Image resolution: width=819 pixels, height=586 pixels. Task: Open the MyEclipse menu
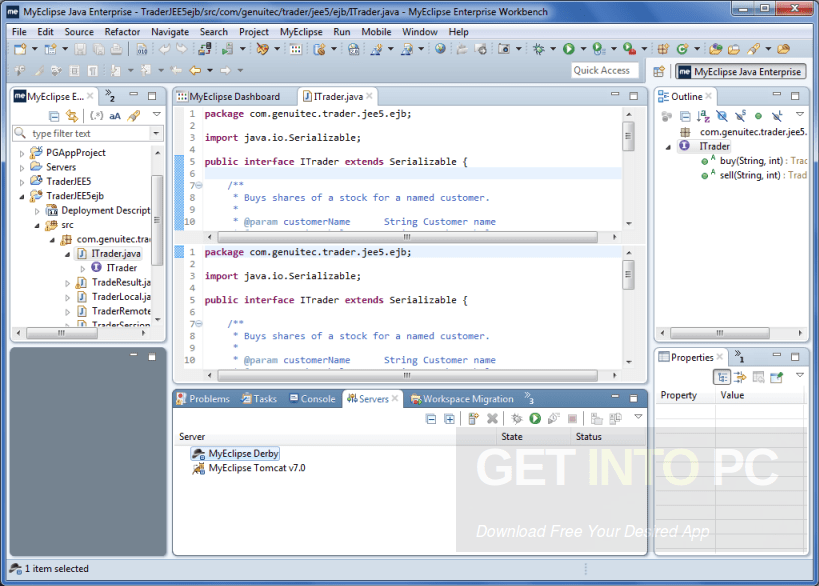coord(301,32)
